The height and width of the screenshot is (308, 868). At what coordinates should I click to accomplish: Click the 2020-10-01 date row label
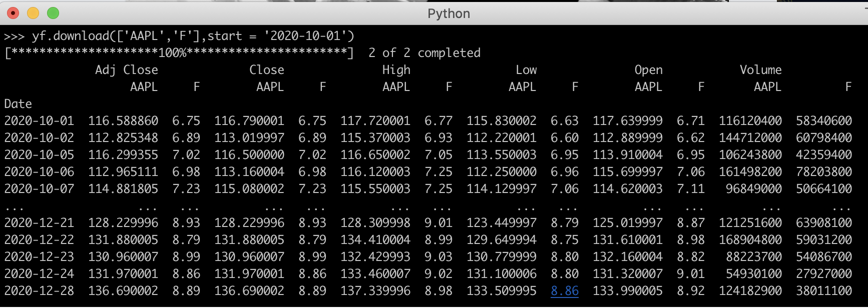[39, 121]
